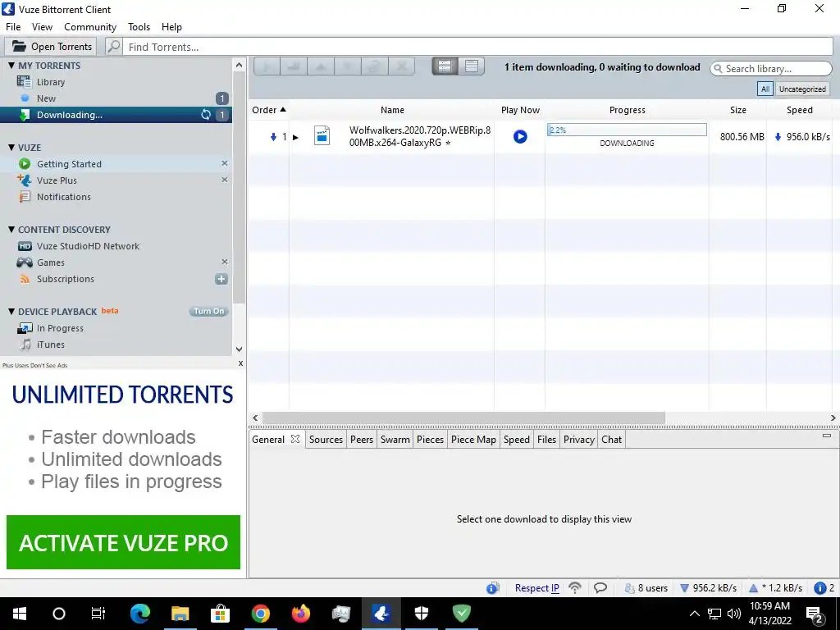Open Getting Started in the Vuze section

69,164
